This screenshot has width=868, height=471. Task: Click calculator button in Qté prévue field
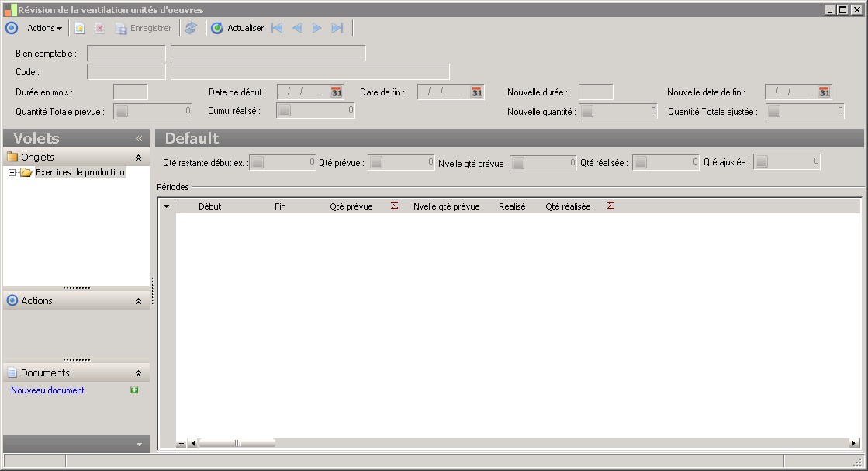coord(376,163)
